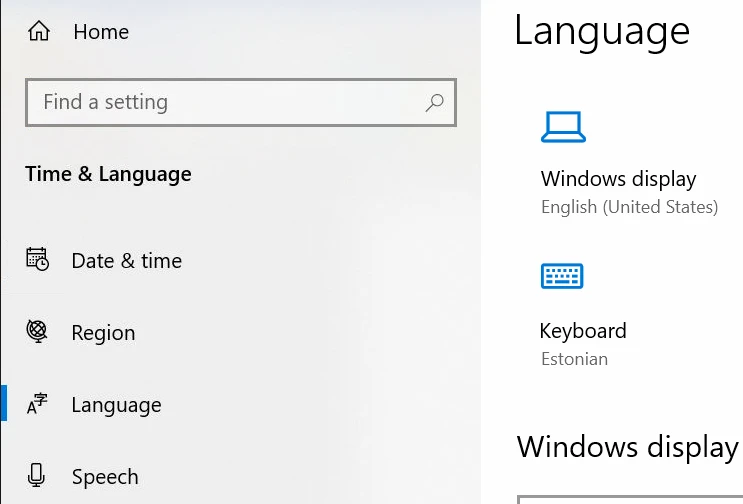This screenshot has width=743, height=504.
Task: Click the Region globe icon
Action: (37, 331)
